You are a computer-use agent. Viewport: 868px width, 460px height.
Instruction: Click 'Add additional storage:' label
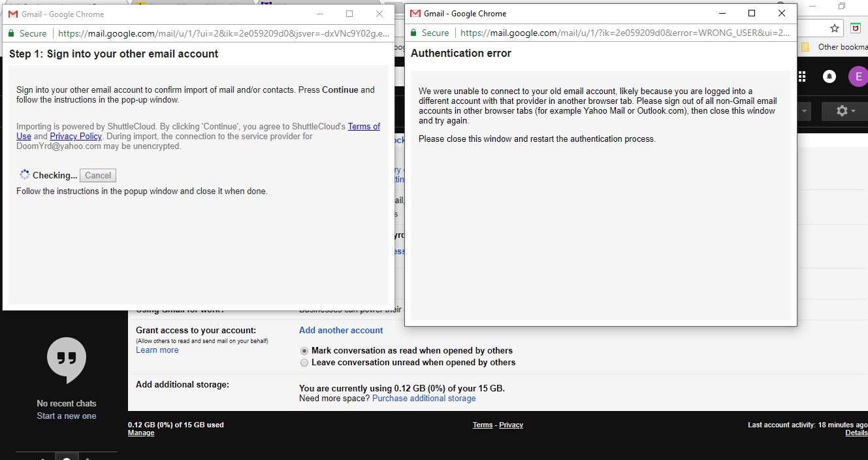coord(182,385)
